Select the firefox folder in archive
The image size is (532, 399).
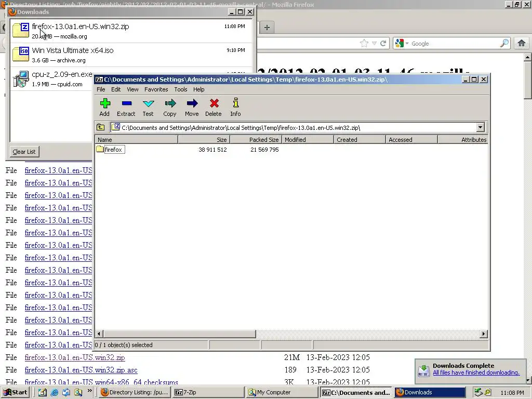point(110,149)
